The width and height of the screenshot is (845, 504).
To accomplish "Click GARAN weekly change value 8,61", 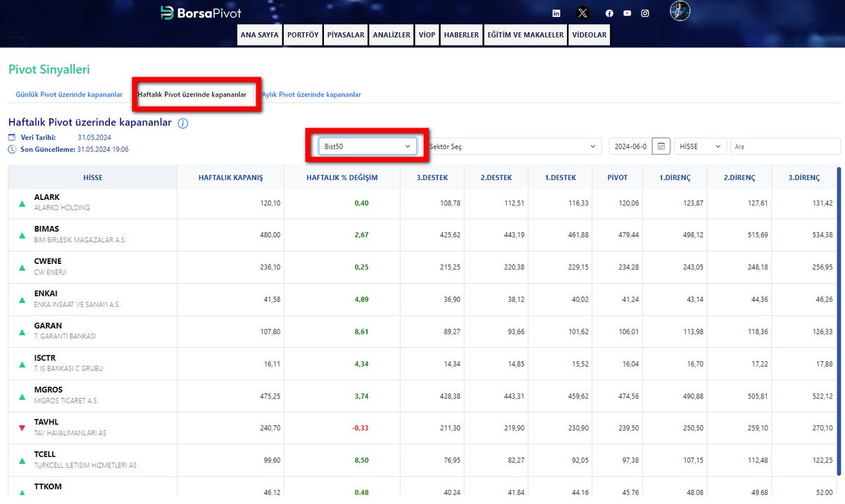I will point(361,332).
